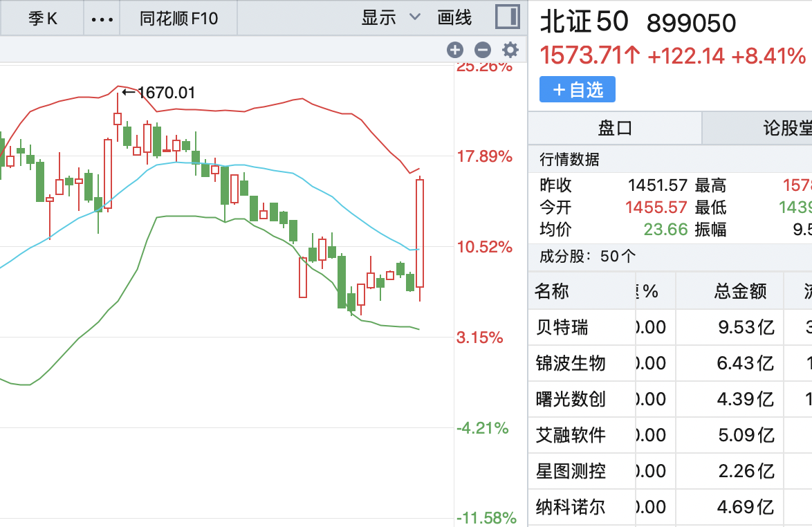Click the 名称 column header
Viewport: 812px width, 527px height.
(552, 291)
